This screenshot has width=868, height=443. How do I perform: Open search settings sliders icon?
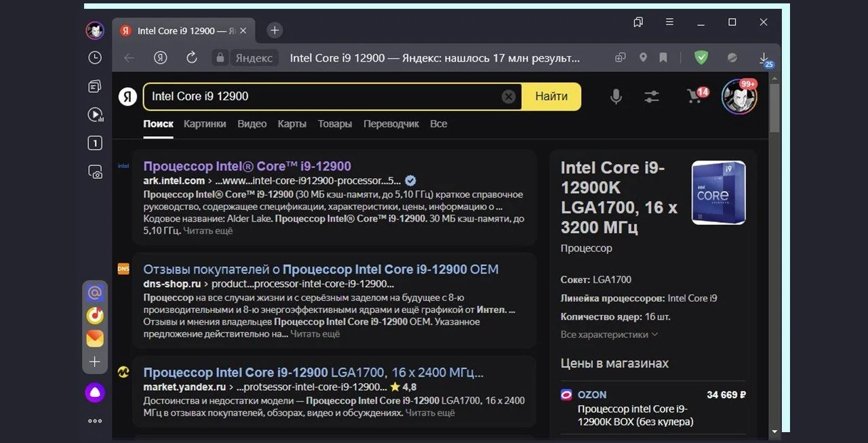tap(652, 97)
